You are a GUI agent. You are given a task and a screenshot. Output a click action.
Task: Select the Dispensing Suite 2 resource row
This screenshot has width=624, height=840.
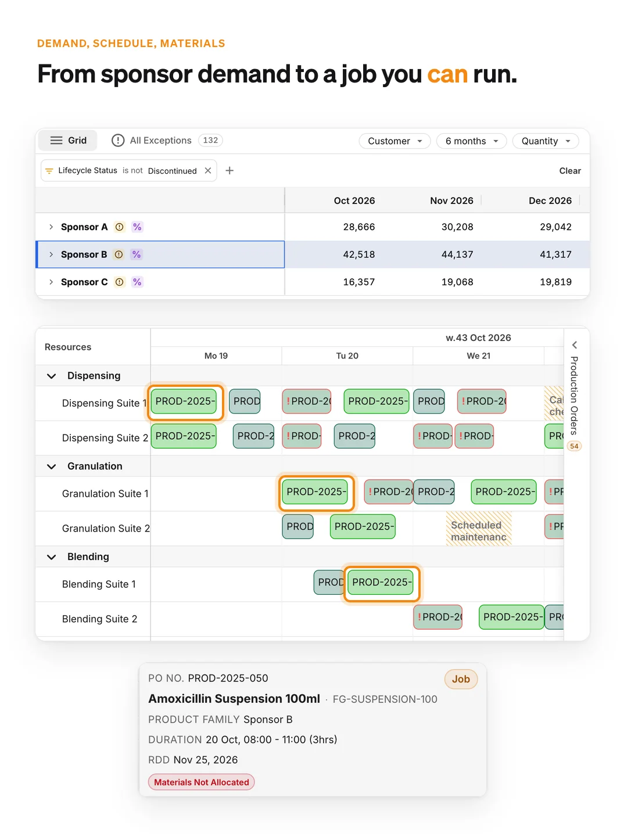[93, 438]
